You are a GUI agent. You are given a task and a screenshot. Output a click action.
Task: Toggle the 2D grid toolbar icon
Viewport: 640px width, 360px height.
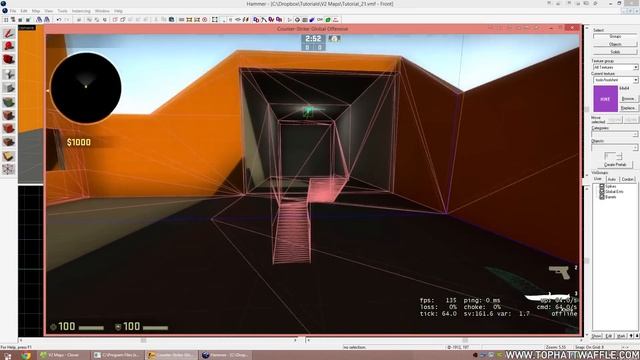click(6, 20)
